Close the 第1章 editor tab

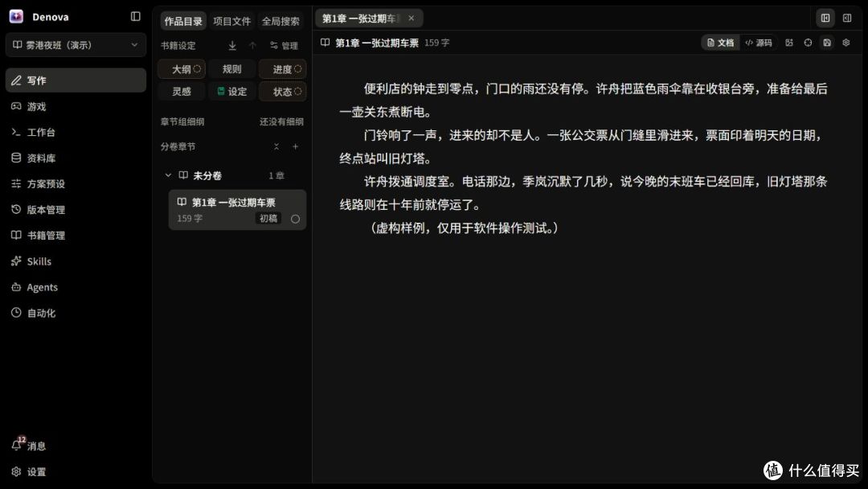pyautogui.click(x=411, y=18)
